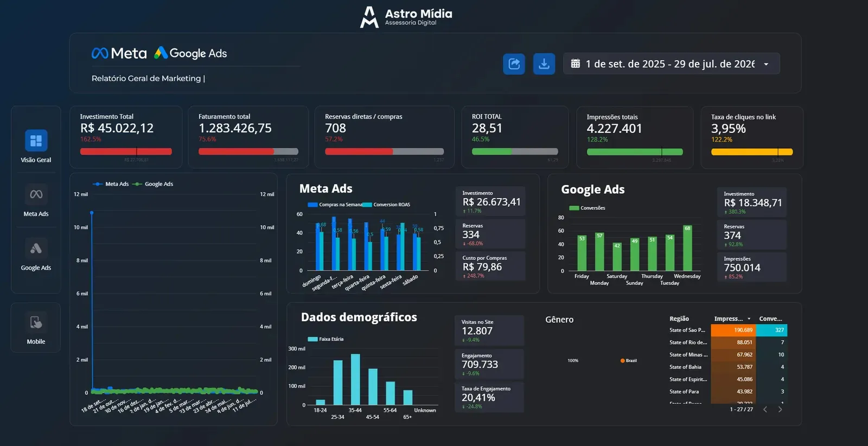Click the calendar icon in date selector
This screenshot has height=446, width=868.
pyautogui.click(x=576, y=63)
